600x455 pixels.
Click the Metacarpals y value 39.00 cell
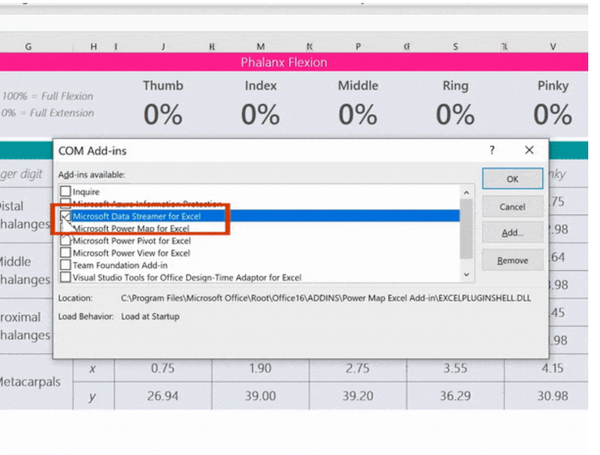(260, 396)
